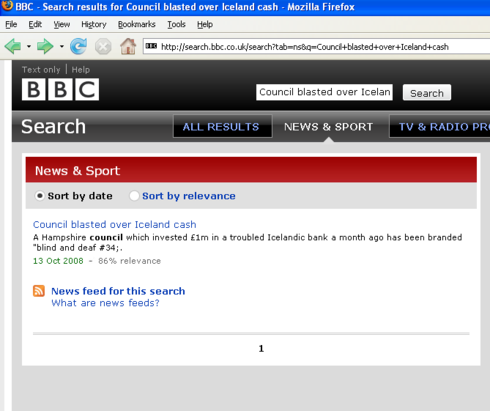Open the Bookmarks menu
This screenshot has height=411, width=490.
(137, 24)
